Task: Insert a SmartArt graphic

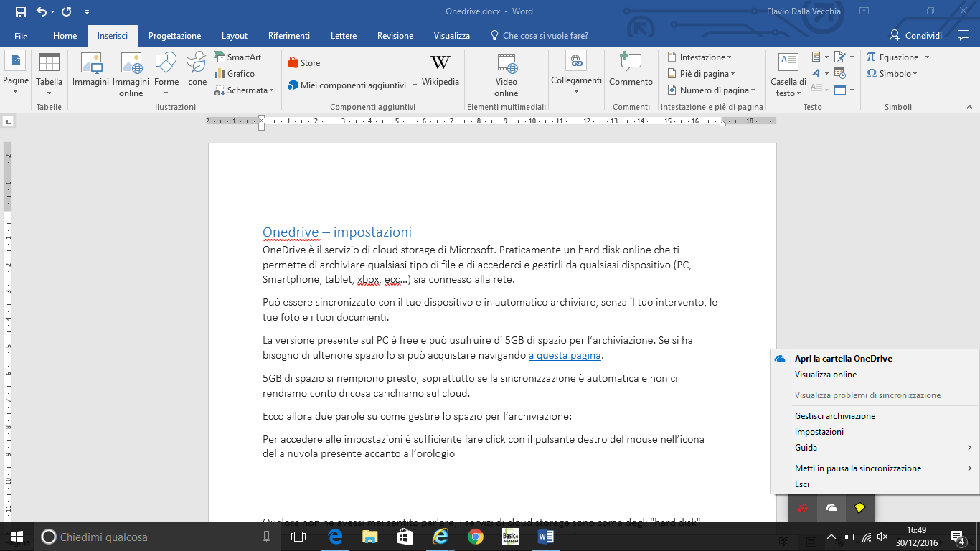Action: coord(237,57)
